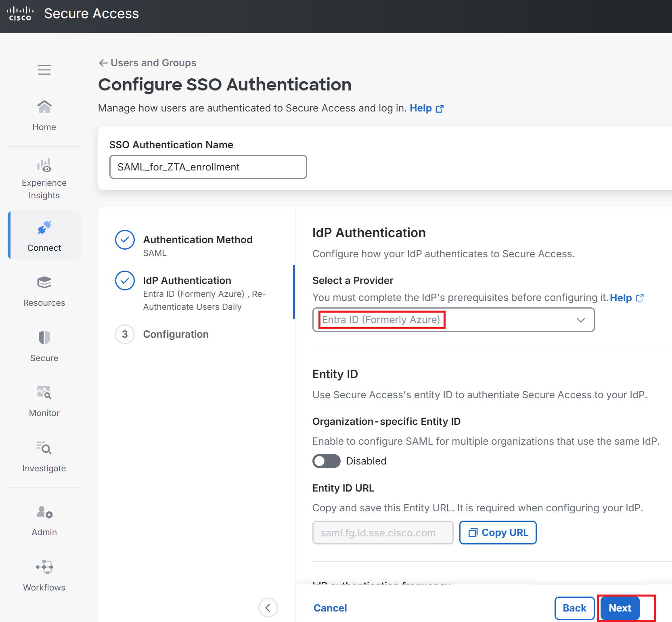Collapse the steps panel with chevron
This screenshot has height=622, width=672.
[x=268, y=607]
